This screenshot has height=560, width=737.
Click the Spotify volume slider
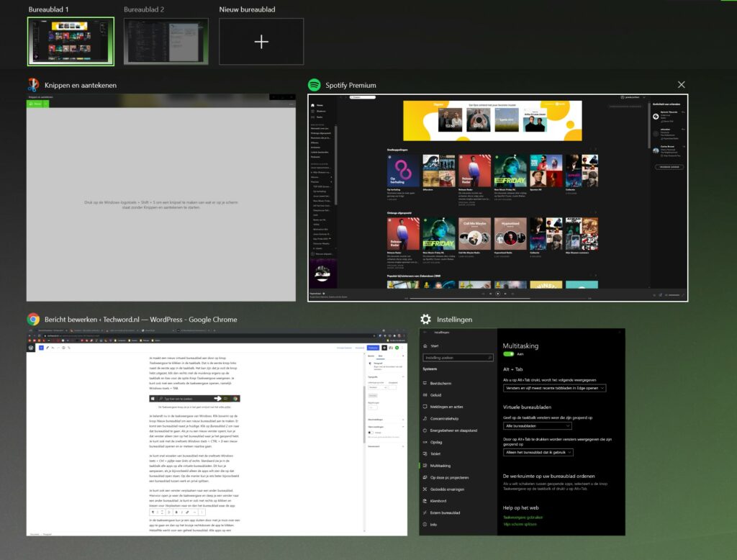pos(674,295)
